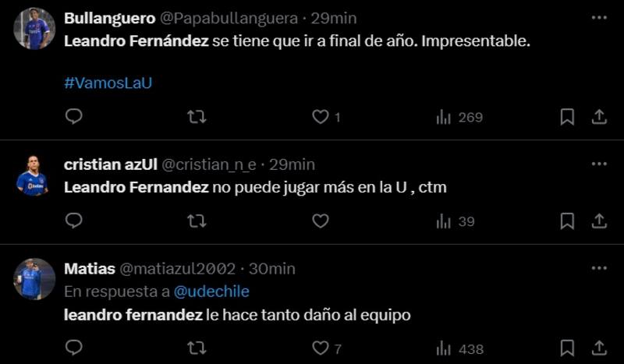This screenshot has height=364, width=624.
Task: Open the @udechile mention link
Action: pos(211,292)
